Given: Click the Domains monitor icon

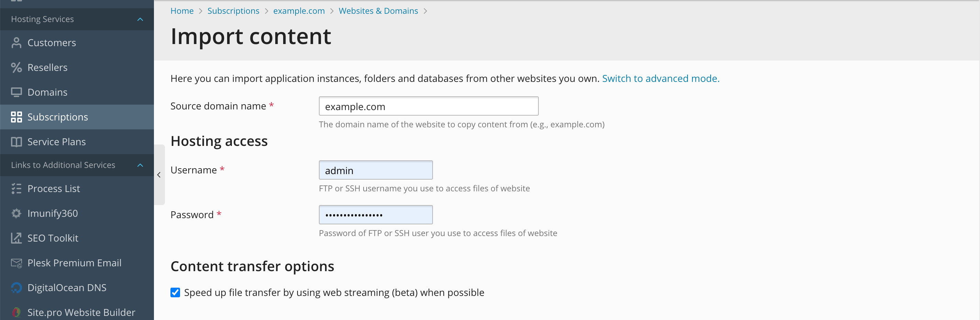Looking at the screenshot, I should 16,92.
